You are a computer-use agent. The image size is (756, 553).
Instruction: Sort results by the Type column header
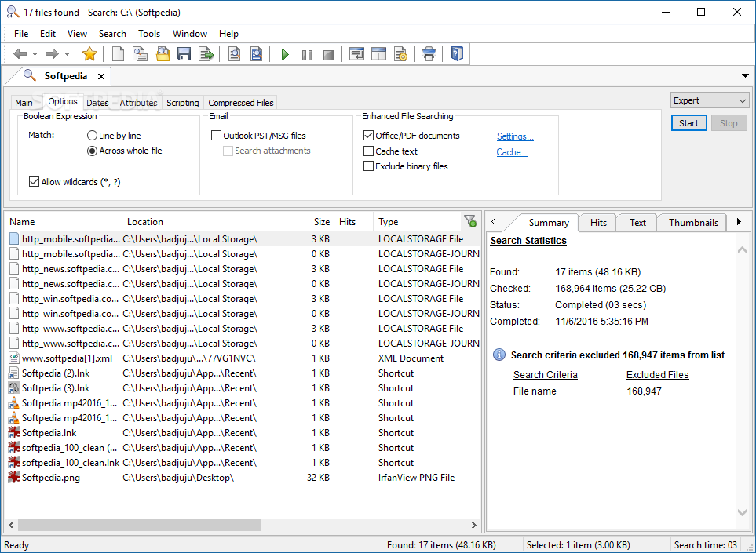pyautogui.click(x=417, y=221)
